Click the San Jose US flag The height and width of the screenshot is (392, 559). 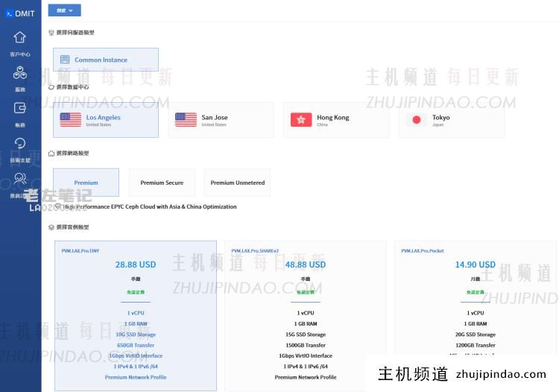coord(186,120)
